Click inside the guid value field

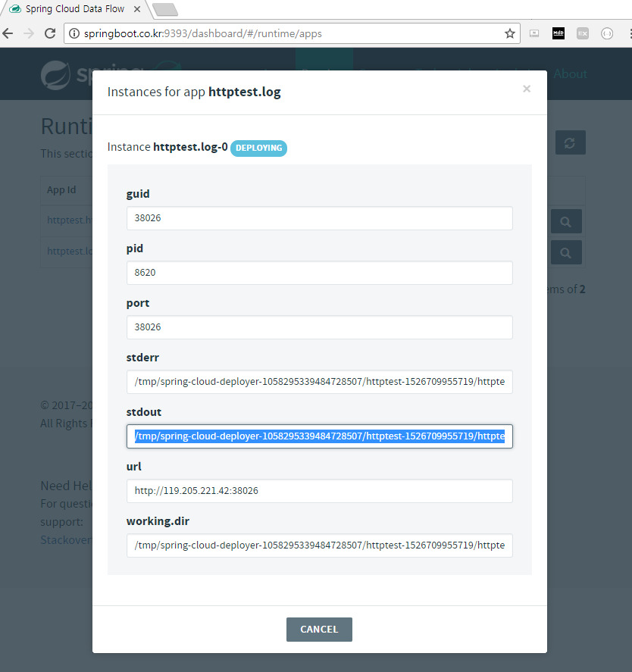(x=319, y=218)
